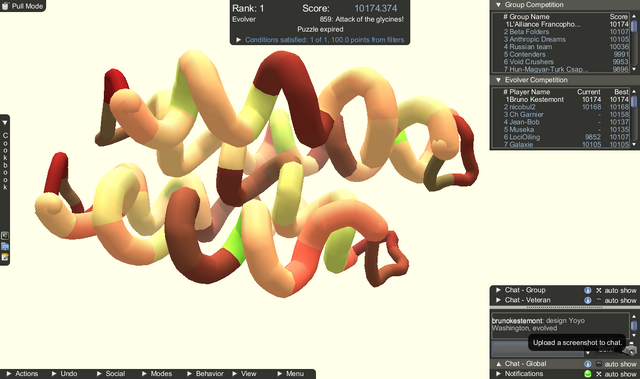Click player nicobul2 in Evolver list
This screenshot has width=640, height=379.
click(x=522, y=107)
